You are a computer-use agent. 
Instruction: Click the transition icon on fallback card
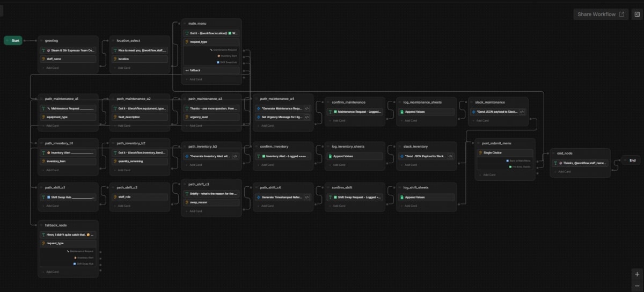(x=187, y=70)
